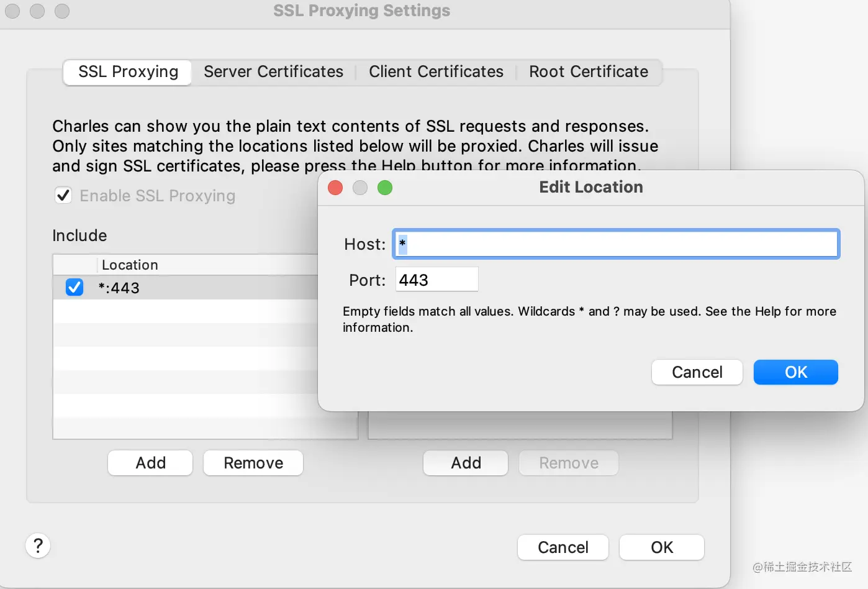Click Remove below the Include location list
The height and width of the screenshot is (589, 868).
(x=253, y=463)
